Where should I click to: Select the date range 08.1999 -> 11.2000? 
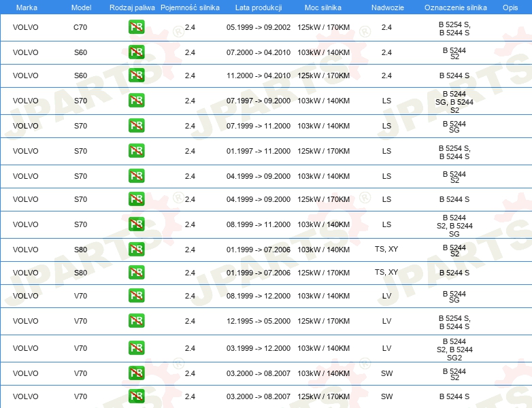259,224
